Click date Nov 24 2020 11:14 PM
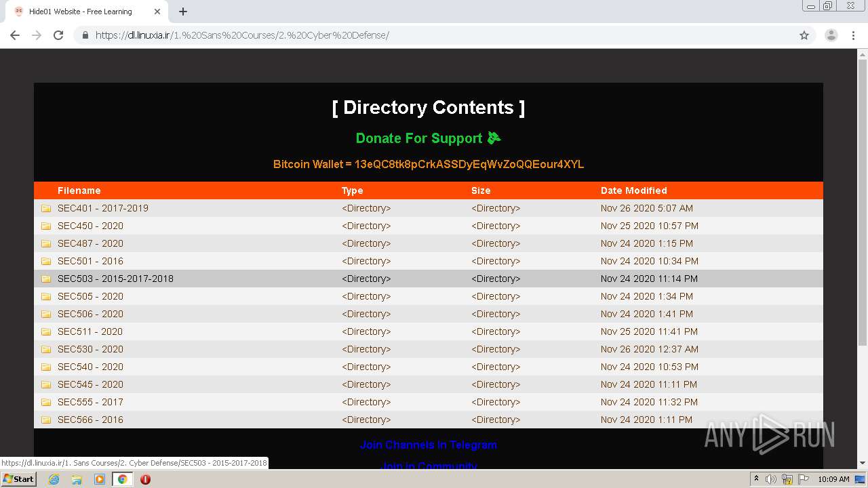 [x=650, y=279]
